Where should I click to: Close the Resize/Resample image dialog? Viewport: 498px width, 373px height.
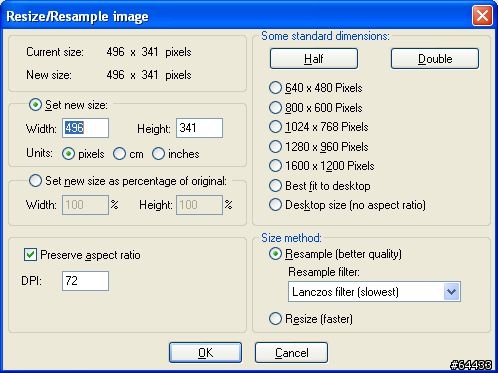482,15
